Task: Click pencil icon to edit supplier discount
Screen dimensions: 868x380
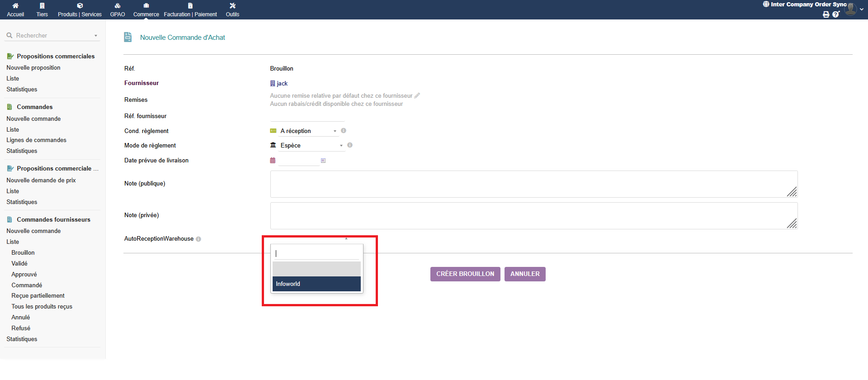Action: (x=417, y=95)
